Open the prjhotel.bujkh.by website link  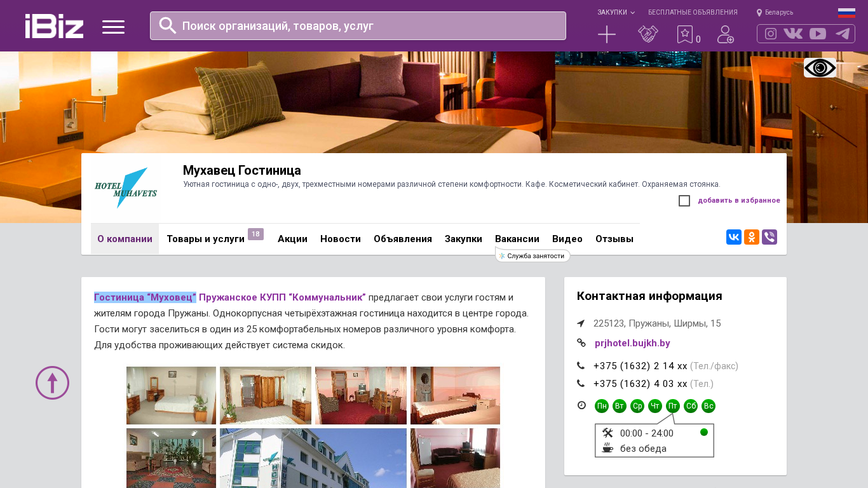coord(632,343)
